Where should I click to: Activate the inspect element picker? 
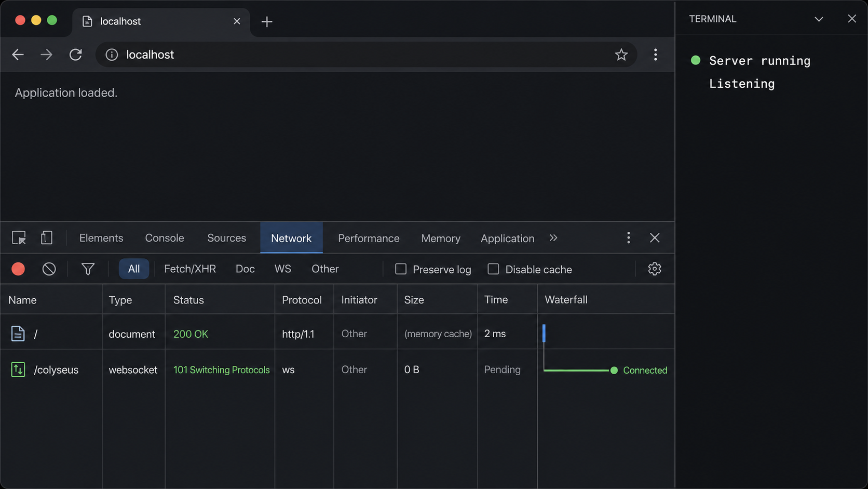tap(19, 238)
